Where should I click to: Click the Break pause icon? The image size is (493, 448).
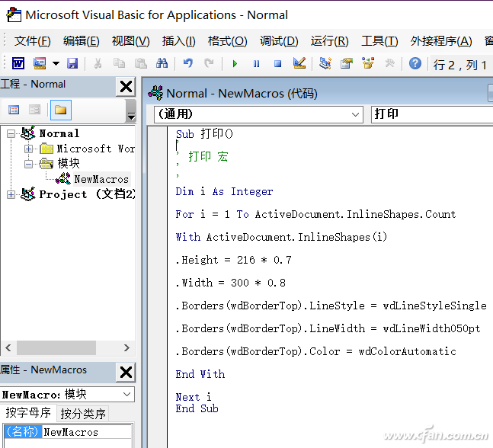point(256,64)
